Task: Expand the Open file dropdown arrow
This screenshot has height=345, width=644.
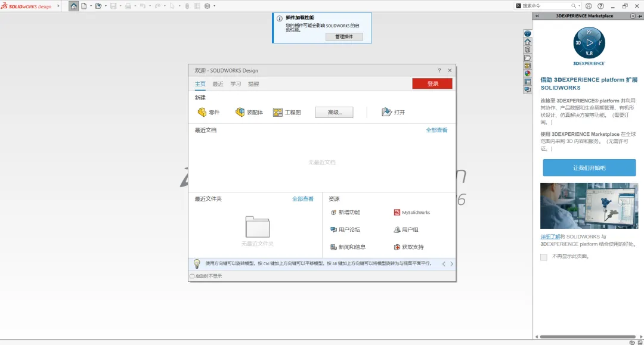Action: tap(106, 6)
